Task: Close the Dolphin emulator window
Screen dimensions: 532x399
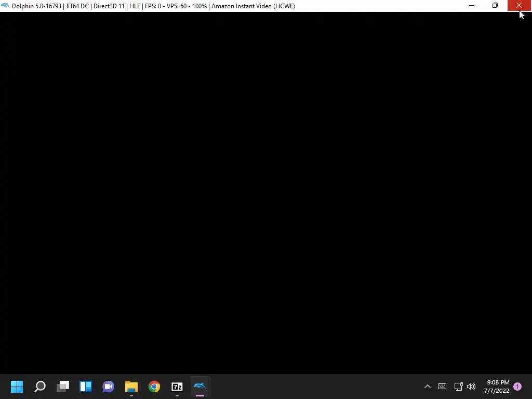Action: pos(519,6)
